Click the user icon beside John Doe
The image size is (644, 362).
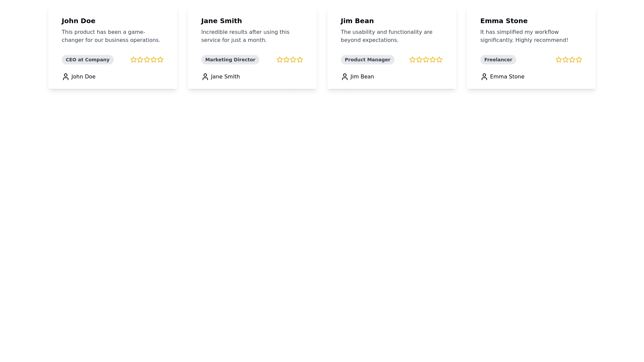click(66, 77)
